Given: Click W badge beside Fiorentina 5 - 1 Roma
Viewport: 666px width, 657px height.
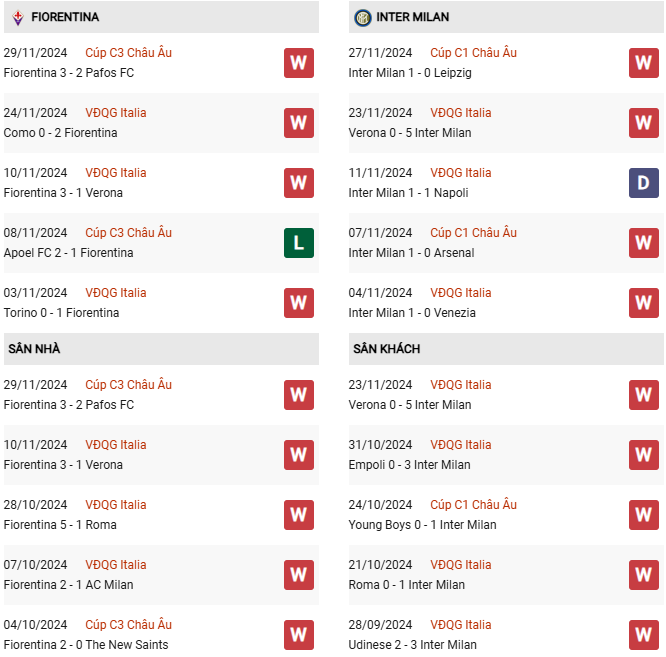Looking at the screenshot, I should tap(299, 515).
